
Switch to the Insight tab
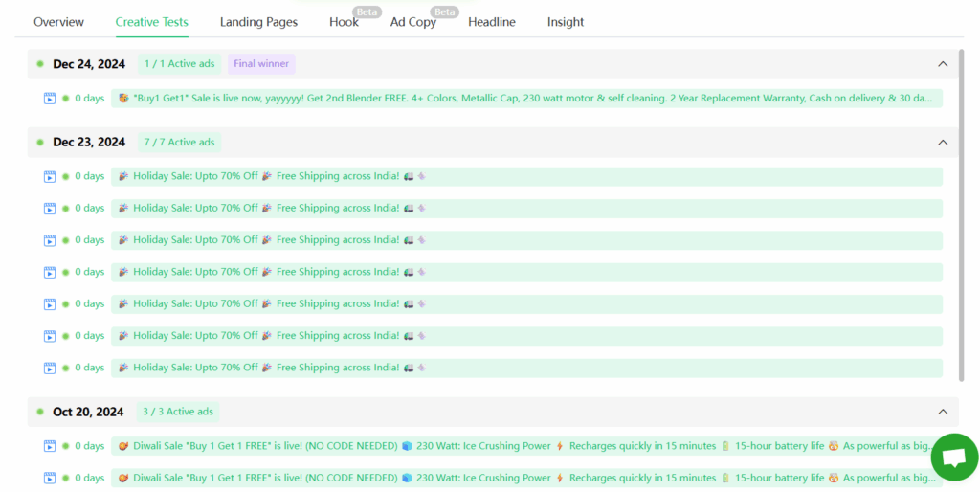click(566, 22)
